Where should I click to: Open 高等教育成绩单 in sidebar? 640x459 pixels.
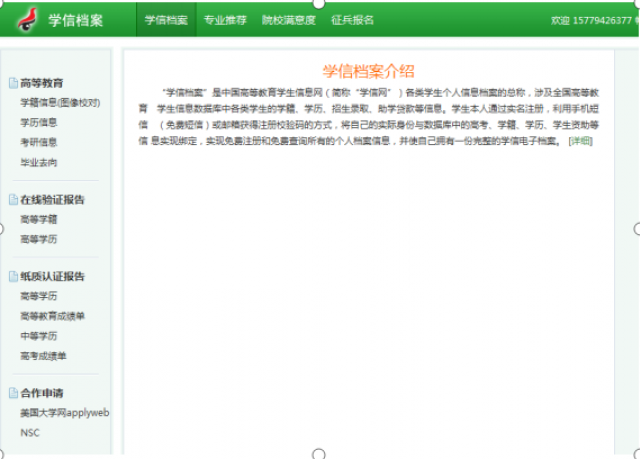point(53,316)
